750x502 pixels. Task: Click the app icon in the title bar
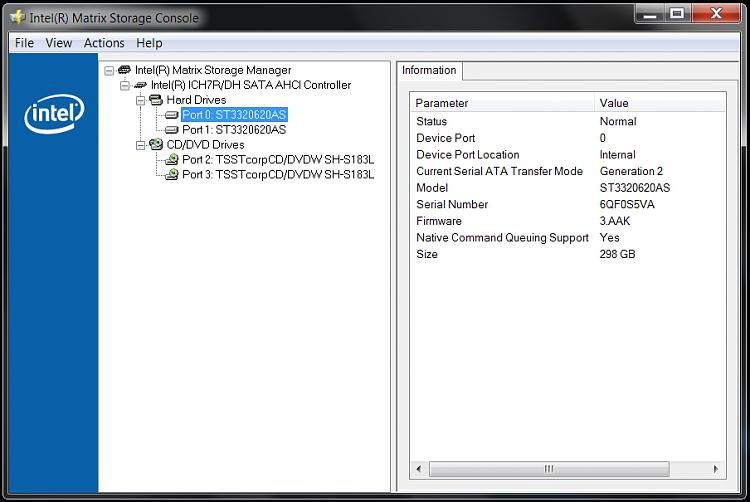18,17
